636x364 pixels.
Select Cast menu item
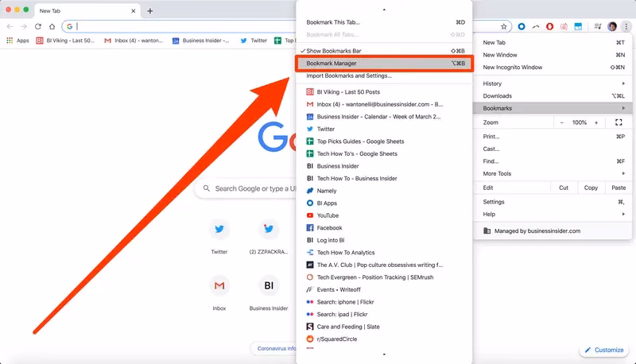coord(553,149)
